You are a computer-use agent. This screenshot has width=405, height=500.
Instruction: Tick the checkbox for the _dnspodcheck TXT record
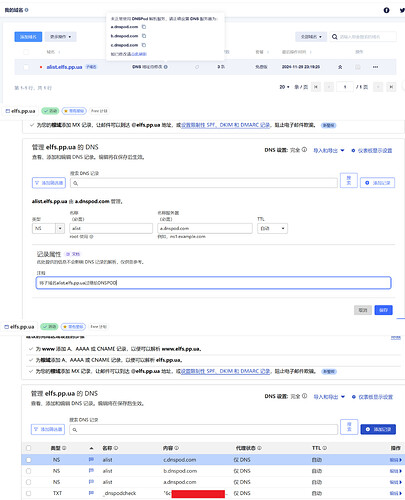(x=28, y=493)
